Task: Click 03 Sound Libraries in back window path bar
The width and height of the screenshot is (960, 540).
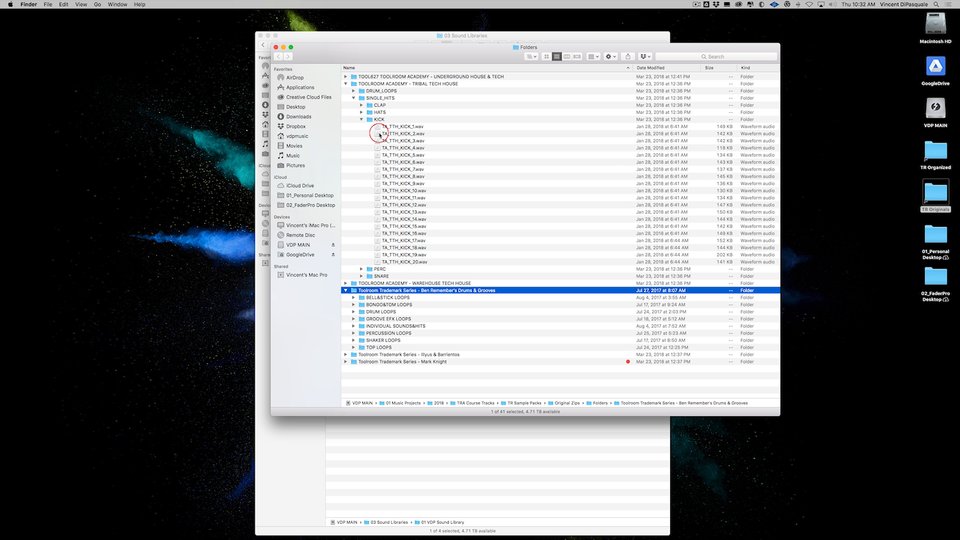Action: pyautogui.click(x=385, y=522)
